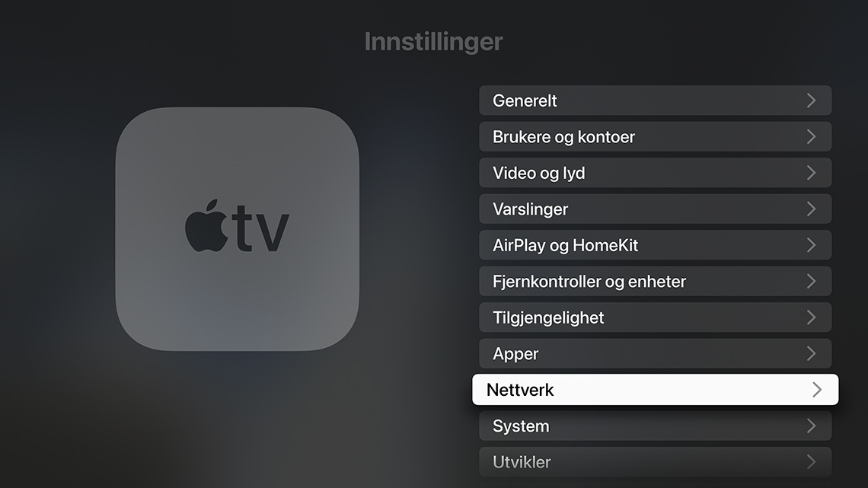Click the Innstillinger page title
Screen dimensions: 868x488
433,42
